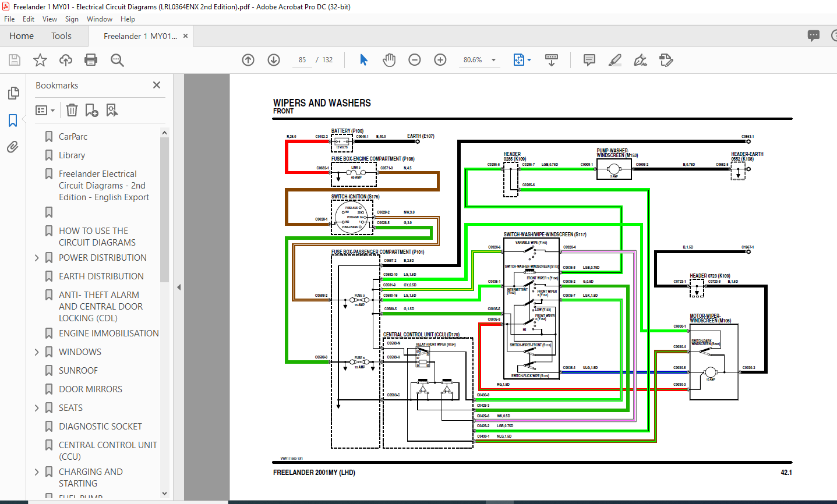Open the File menu
Viewport: 837px width, 504px height.
point(9,19)
